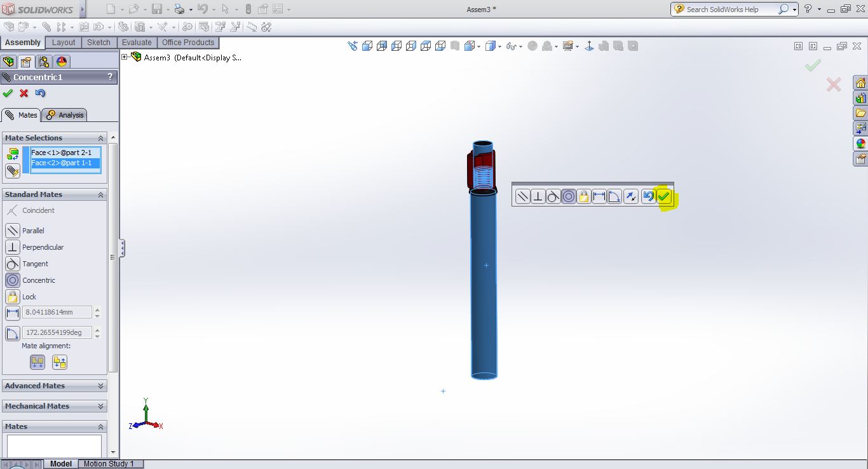Screen dimensions: 868x469
Task: Click the Concentric mate icon in popup toolbar
Action: tap(569, 197)
